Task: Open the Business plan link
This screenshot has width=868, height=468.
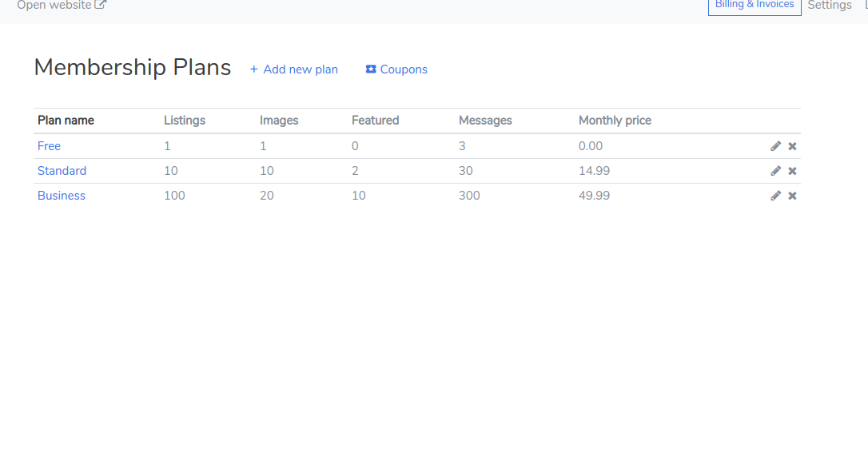Action: 61,196
